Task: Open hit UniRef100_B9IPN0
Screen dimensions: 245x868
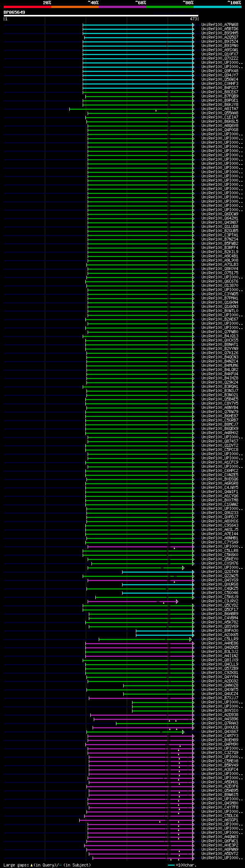Action: pos(220,46)
